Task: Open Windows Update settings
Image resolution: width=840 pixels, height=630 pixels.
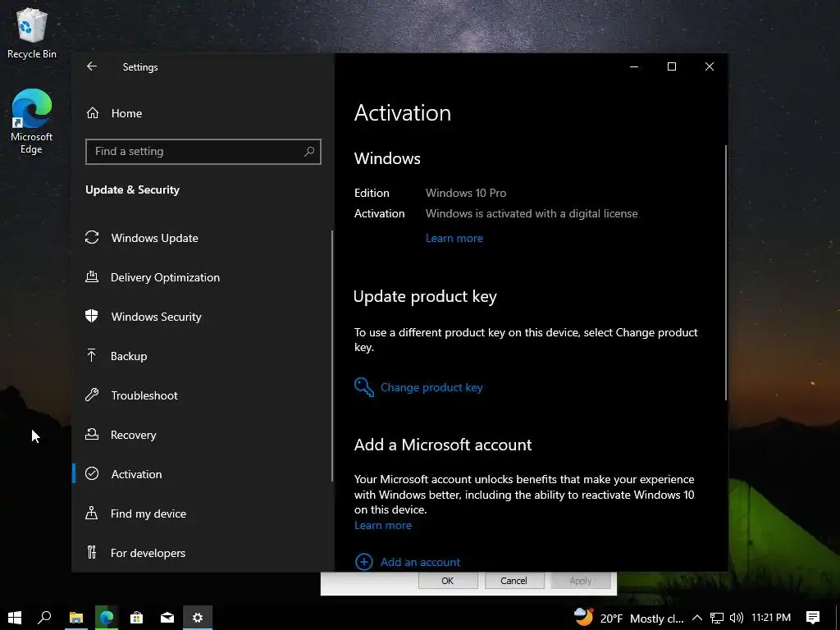Action: (154, 238)
